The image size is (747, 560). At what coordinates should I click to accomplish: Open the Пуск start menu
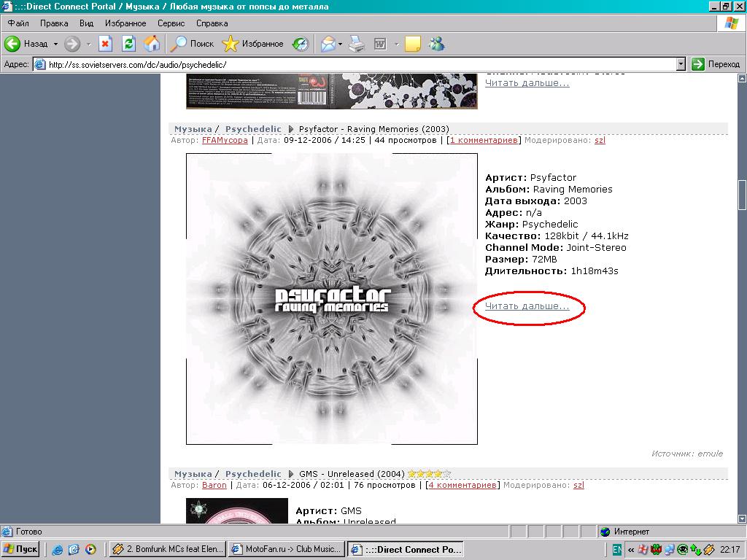(x=20, y=549)
